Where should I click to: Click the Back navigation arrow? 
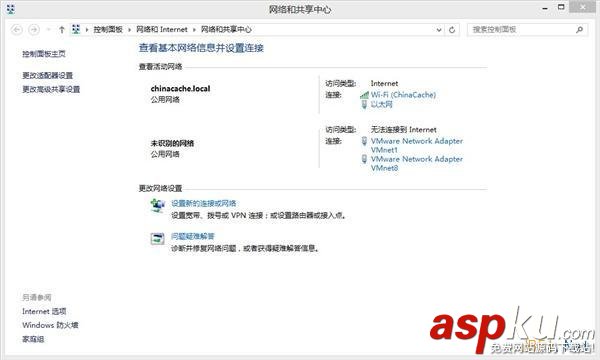(x=17, y=29)
